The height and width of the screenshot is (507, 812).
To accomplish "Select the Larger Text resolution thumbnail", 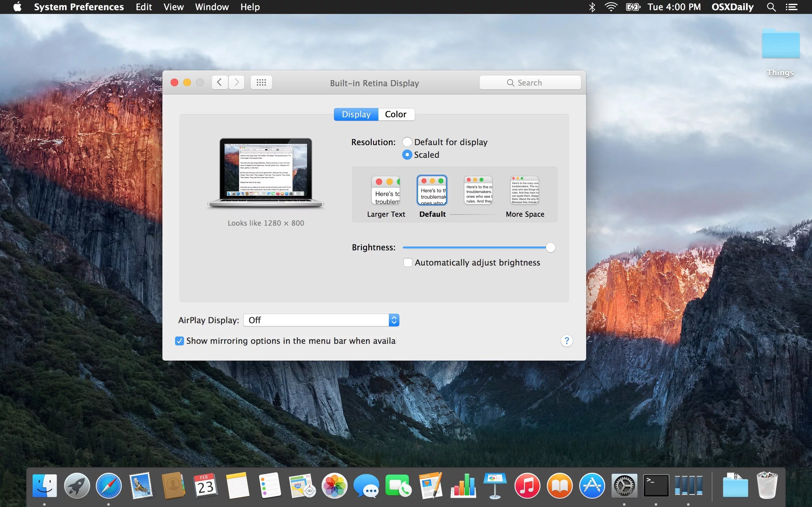I will [x=386, y=190].
